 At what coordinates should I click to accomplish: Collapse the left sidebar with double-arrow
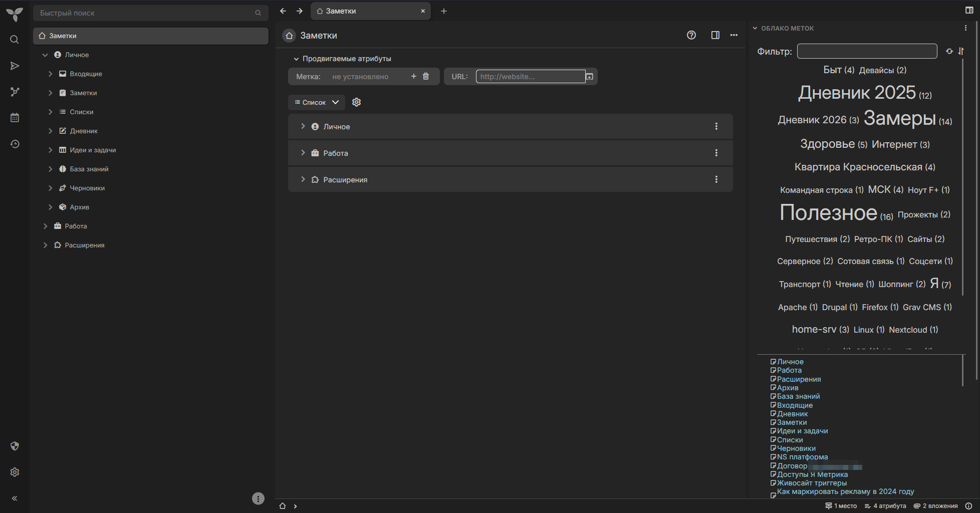point(15,498)
